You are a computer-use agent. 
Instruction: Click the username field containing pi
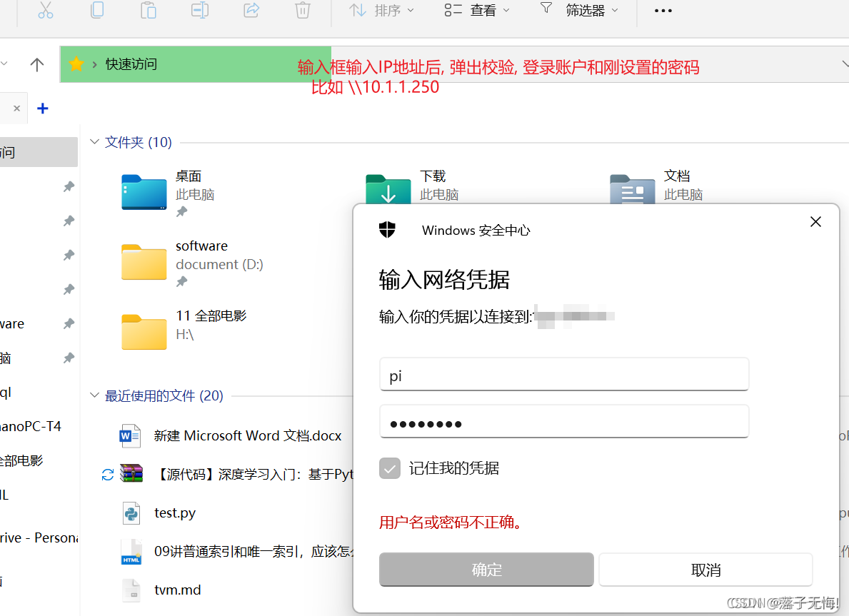(564, 374)
